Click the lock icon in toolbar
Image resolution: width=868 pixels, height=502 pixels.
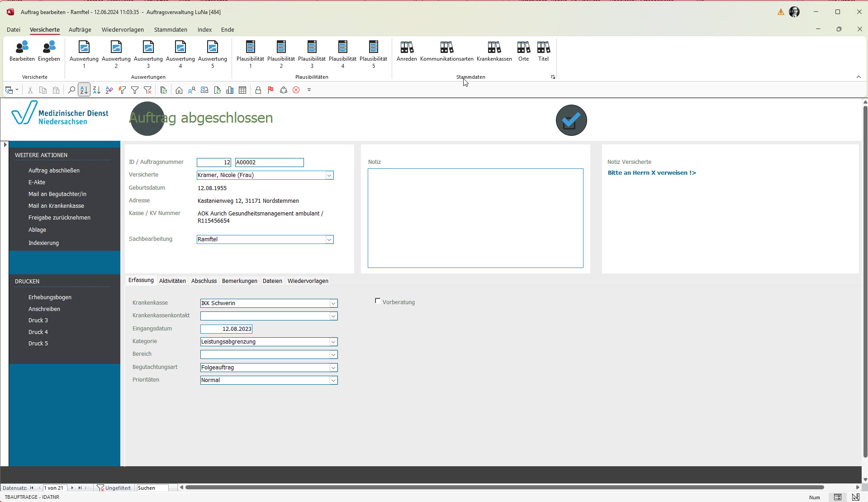point(258,90)
